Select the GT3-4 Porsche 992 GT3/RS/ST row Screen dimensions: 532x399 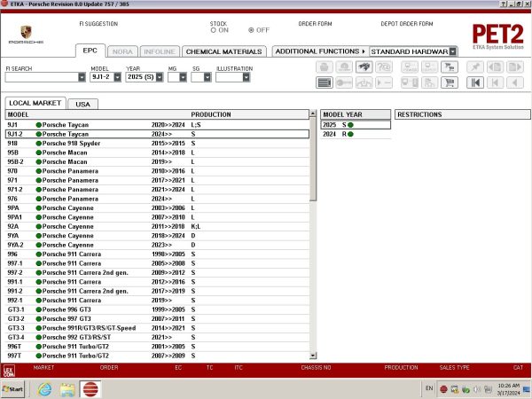(158, 337)
